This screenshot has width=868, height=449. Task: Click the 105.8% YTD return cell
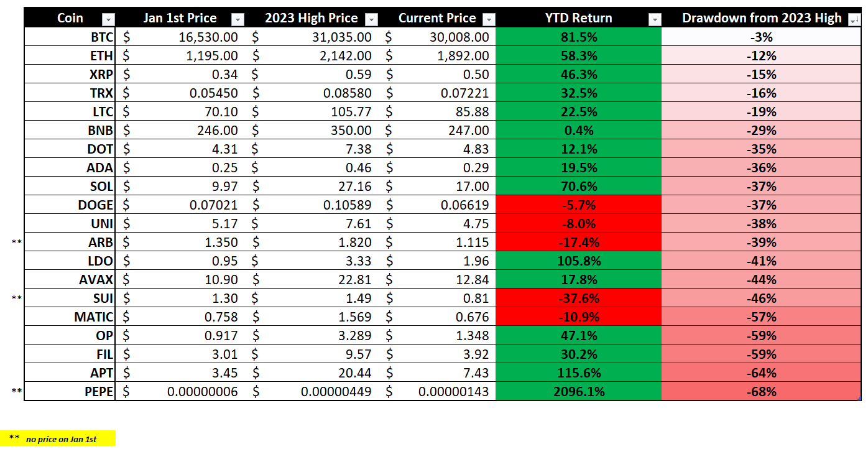[579, 261]
